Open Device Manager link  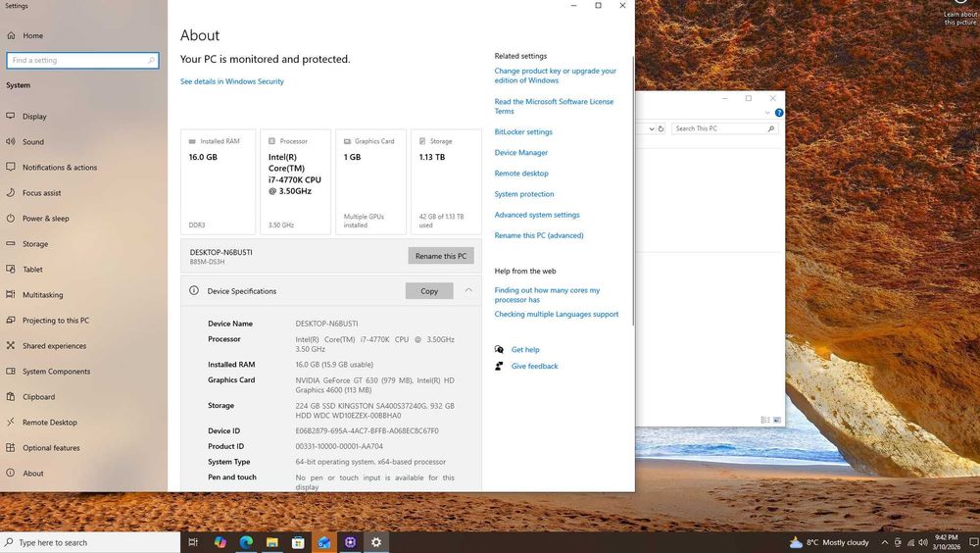tap(520, 153)
